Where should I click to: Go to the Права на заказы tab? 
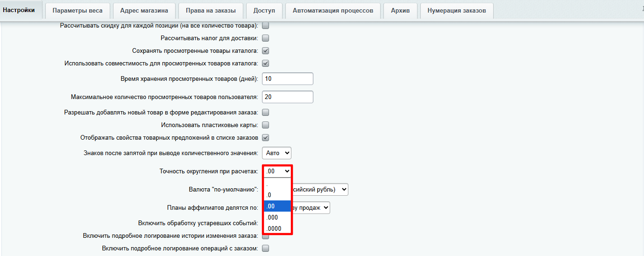point(211,10)
